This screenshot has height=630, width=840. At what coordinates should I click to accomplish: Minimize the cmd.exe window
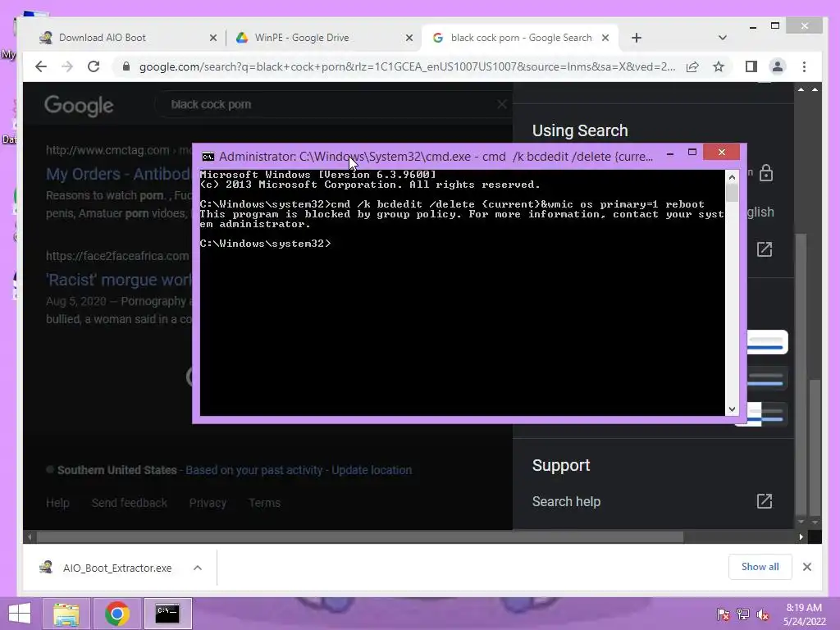click(x=669, y=153)
